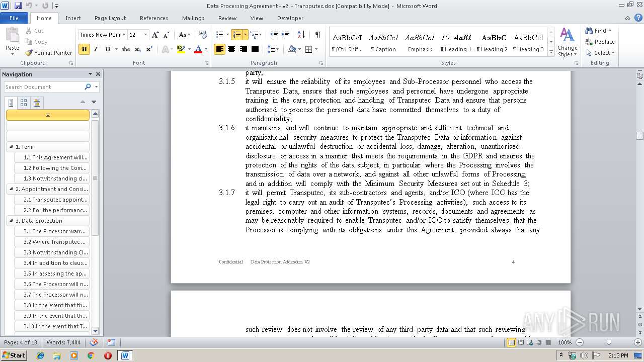Toggle Justify alignment
The width and height of the screenshot is (644, 362).
pos(255,49)
